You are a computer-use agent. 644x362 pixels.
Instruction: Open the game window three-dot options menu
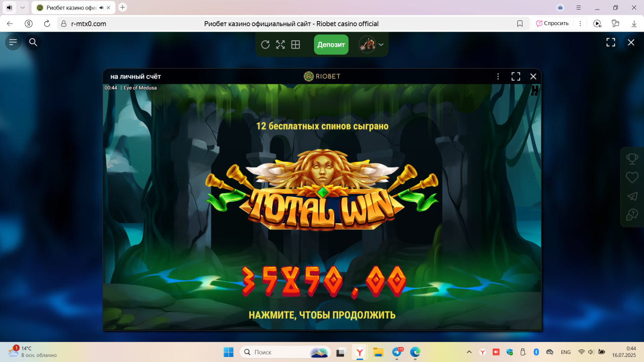(x=498, y=76)
